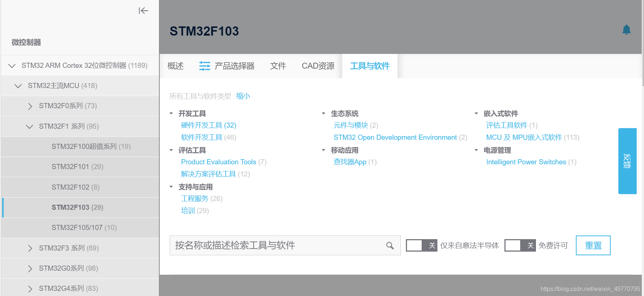The width and height of the screenshot is (644, 296).
Task: Open the 概述 tab
Action: (175, 66)
